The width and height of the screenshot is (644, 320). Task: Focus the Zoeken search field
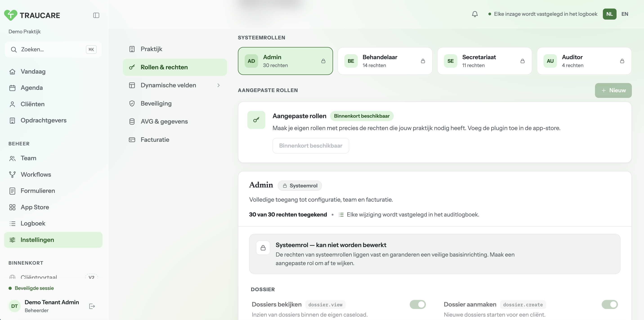point(53,50)
